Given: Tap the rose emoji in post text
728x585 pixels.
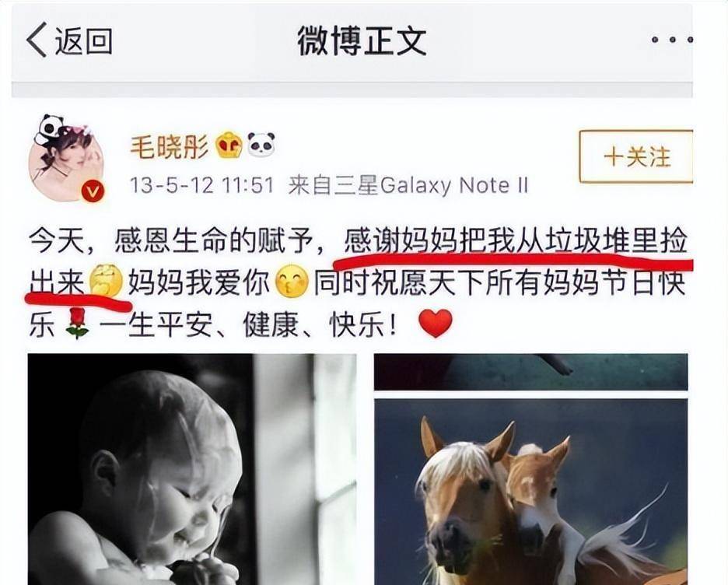Looking at the screenshot, I should point(78,323).
